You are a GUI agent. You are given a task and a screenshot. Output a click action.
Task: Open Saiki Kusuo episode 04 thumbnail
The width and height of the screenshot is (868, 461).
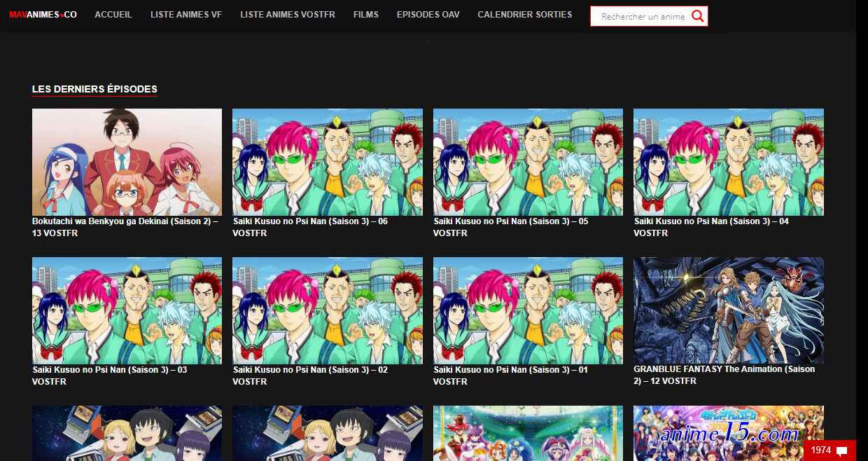pos(729,162)
